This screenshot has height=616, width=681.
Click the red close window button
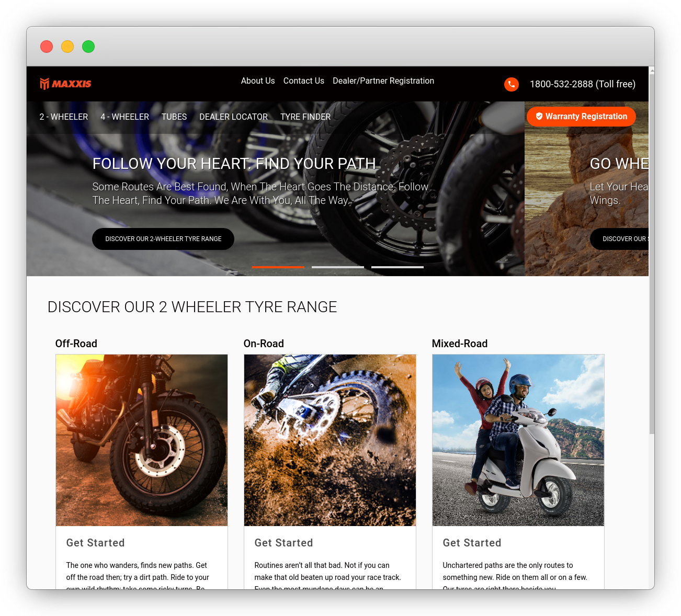pos(47,47)
